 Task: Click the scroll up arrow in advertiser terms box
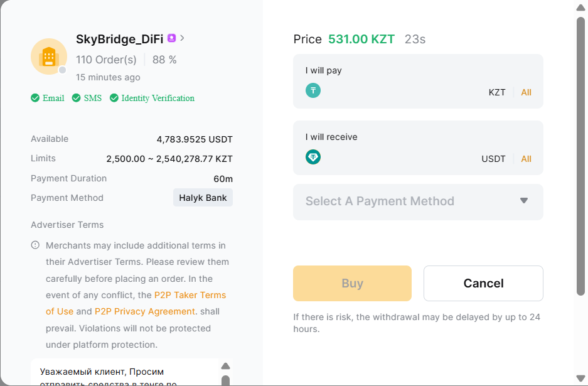[x=226, y=367]
